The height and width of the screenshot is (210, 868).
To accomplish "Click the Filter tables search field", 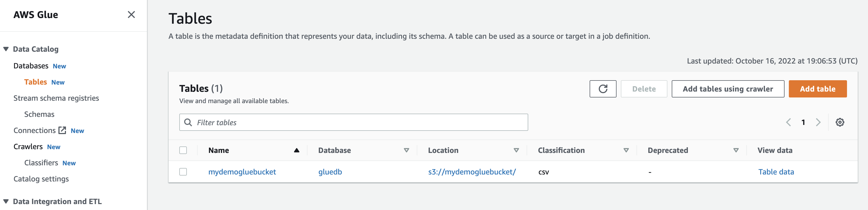I will point(357,122).
